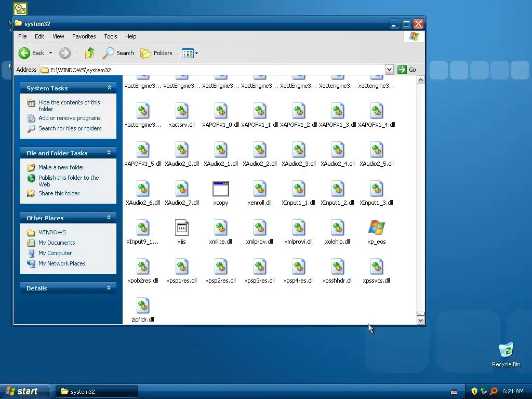532x399 pixels.
Task: Click Make a new folder link
Action: [61, 167]
